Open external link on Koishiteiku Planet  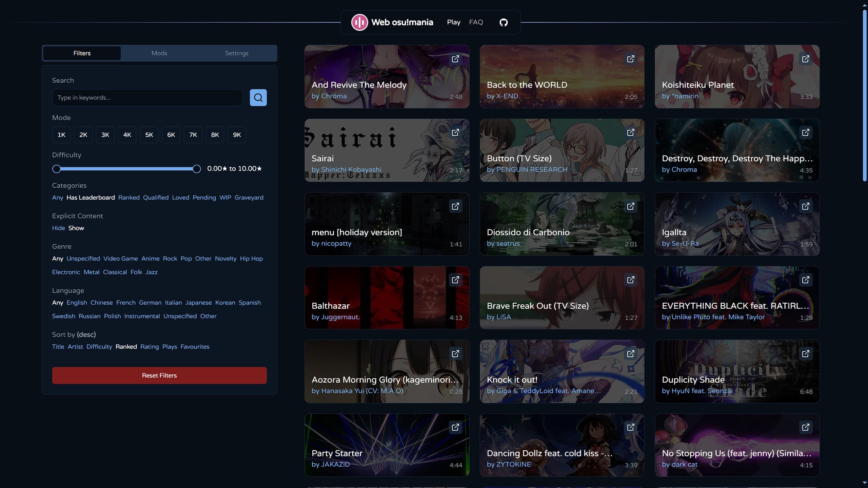806,59
